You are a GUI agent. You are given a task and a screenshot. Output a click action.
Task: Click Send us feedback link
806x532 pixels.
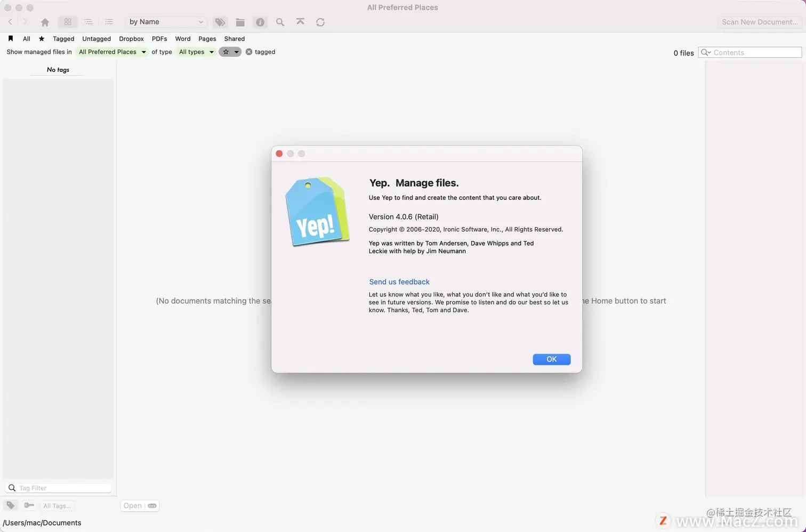pyautogui.click(x=399, y=281)
